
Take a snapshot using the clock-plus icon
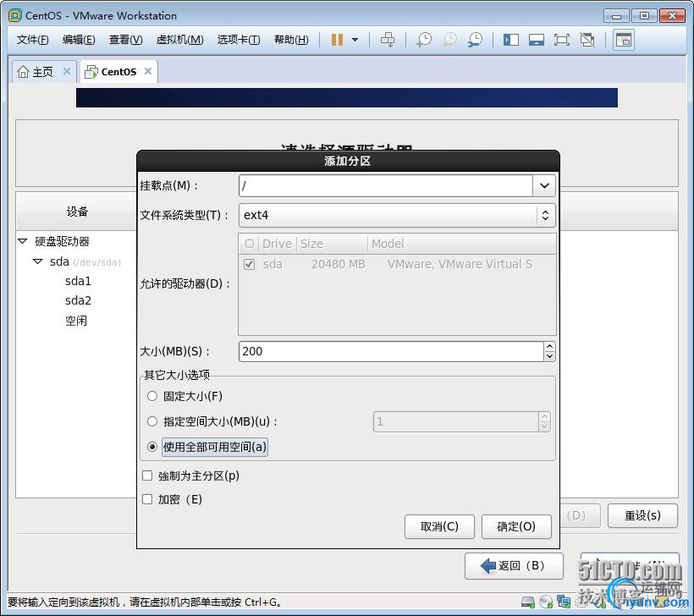point(424,40)
